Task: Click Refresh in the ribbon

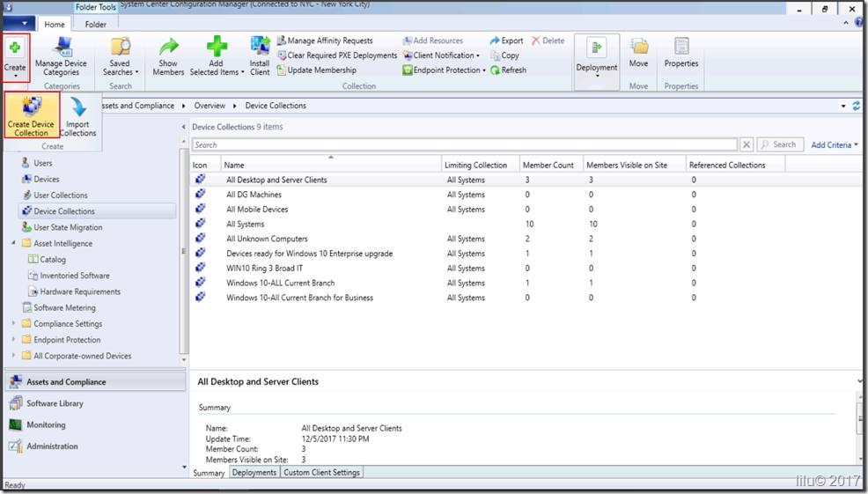Action: tap(508, 70)
